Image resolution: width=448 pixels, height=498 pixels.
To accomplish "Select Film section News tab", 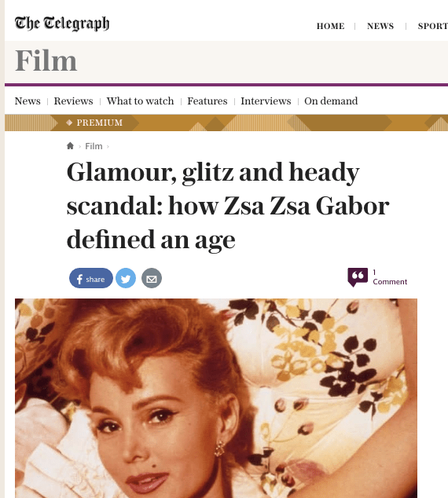I will [x=28, y=101].
